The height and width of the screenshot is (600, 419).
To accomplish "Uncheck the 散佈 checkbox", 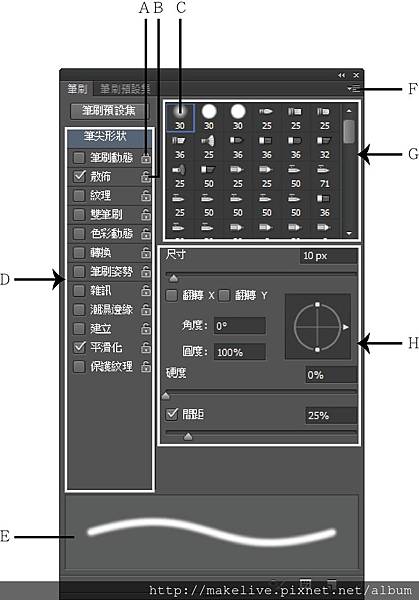I will point(79,176).
